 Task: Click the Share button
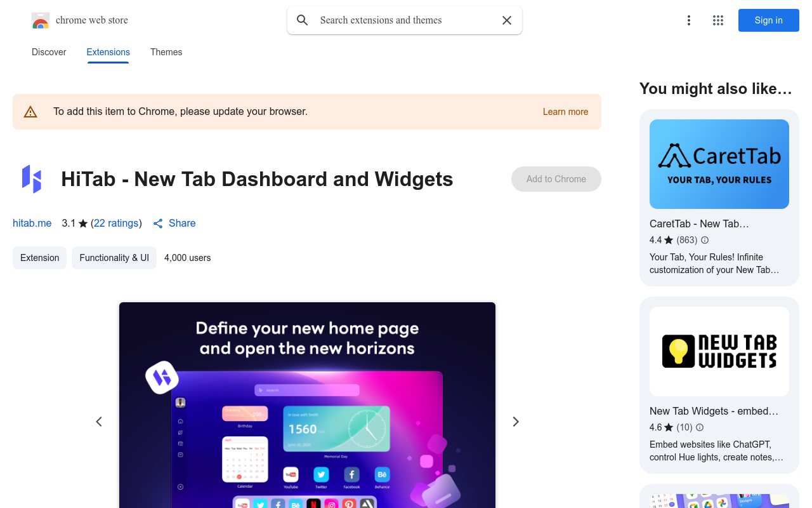pos(174,223)
